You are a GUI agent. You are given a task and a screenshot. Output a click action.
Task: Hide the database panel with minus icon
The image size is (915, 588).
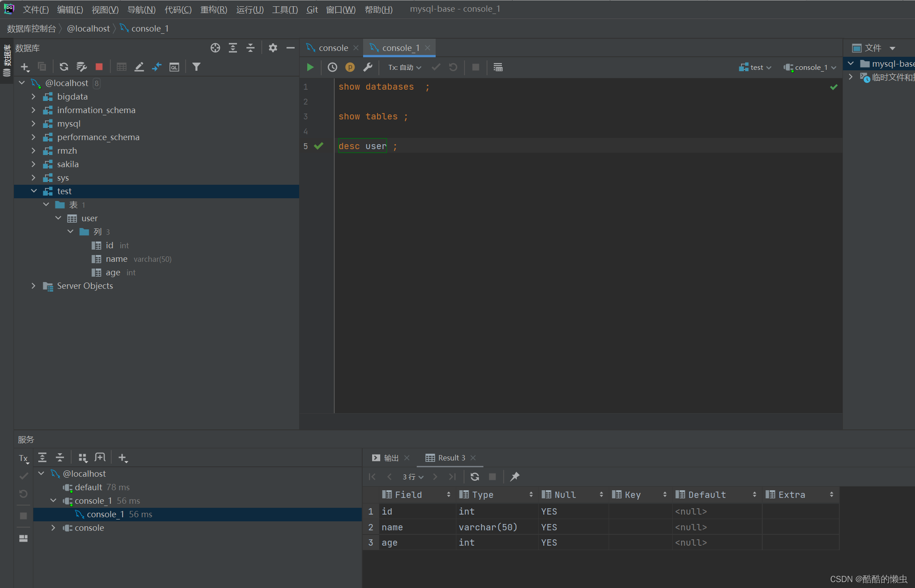click(291, 48)
